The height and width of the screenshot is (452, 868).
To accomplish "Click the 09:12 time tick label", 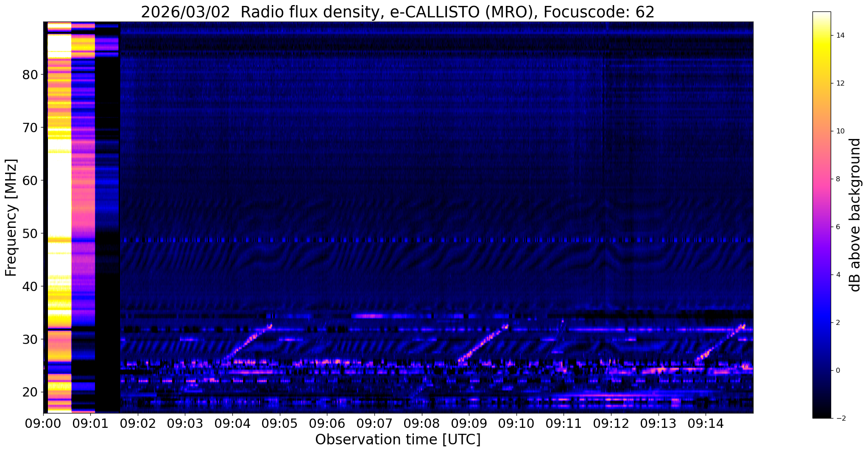I will 611,423.
